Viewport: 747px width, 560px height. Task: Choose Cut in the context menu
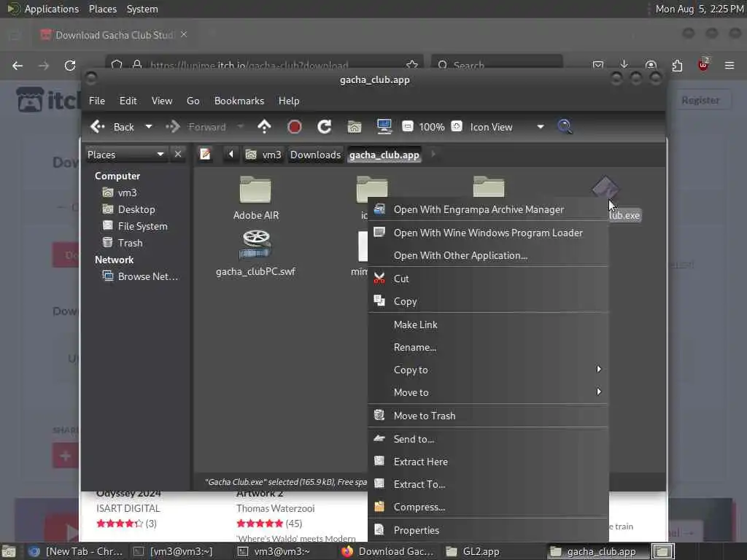(x=488, y=279)
